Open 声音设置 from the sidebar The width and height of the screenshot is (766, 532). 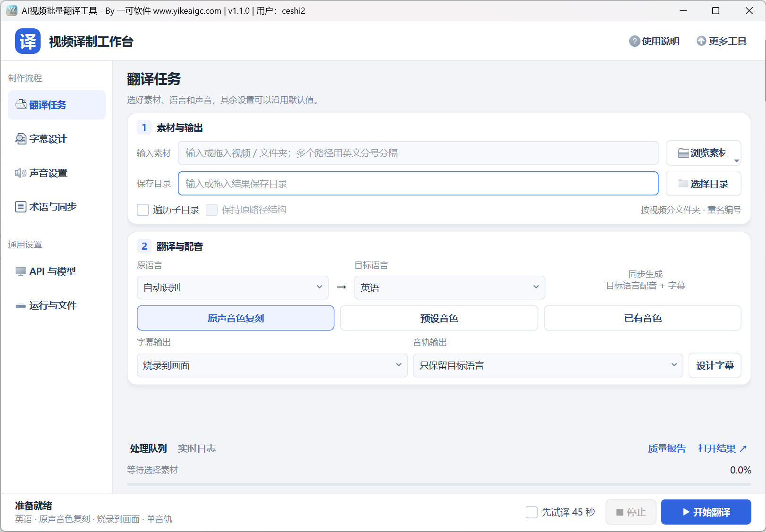click(57, 173)
